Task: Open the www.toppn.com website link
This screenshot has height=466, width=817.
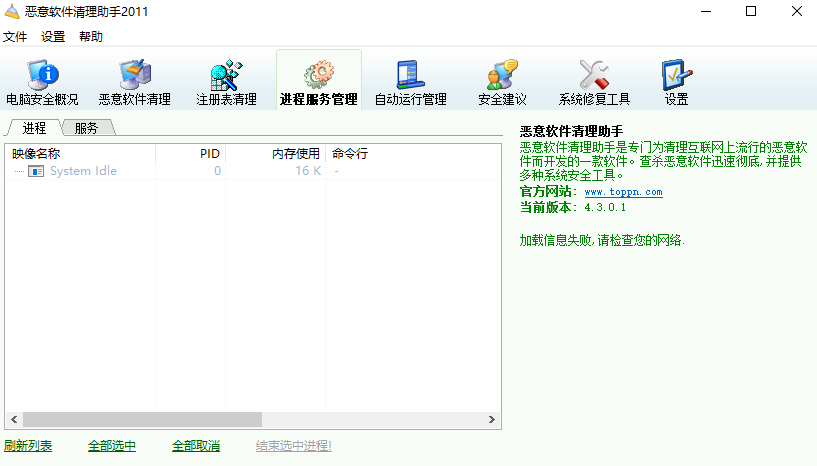Action: coord(623,192)
